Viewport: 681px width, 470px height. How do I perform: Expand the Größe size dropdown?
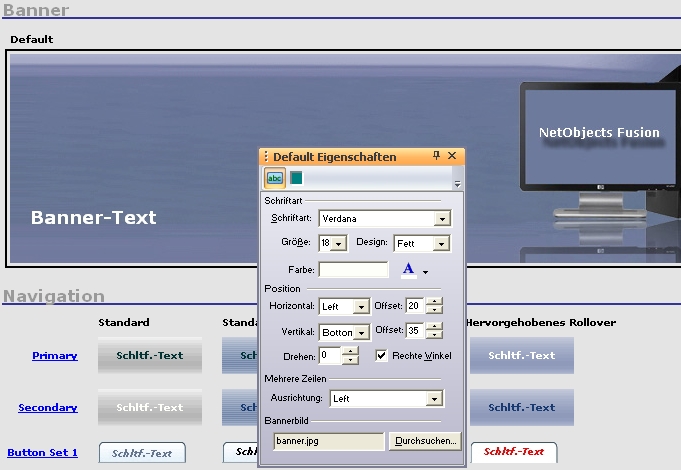(x=339, y=243)
